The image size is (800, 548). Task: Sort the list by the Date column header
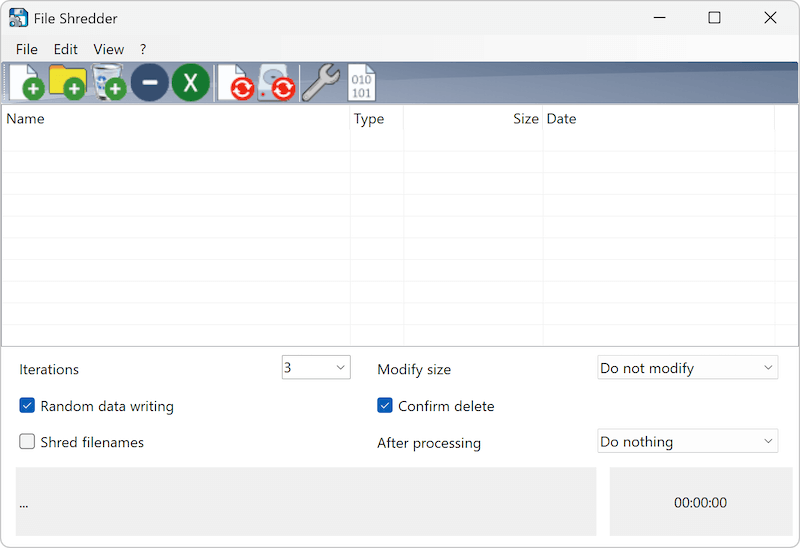pos(659,119)
